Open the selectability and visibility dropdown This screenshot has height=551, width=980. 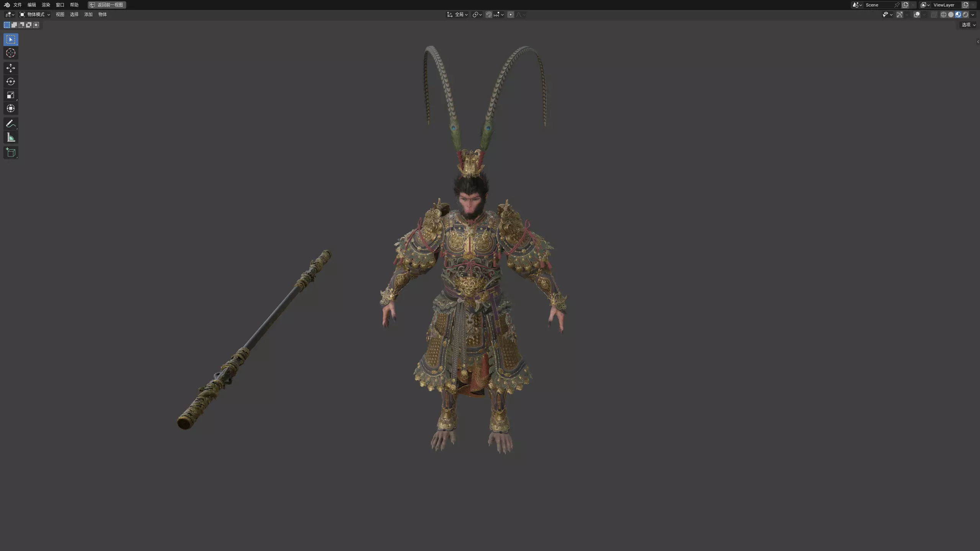tap(888, 15)
